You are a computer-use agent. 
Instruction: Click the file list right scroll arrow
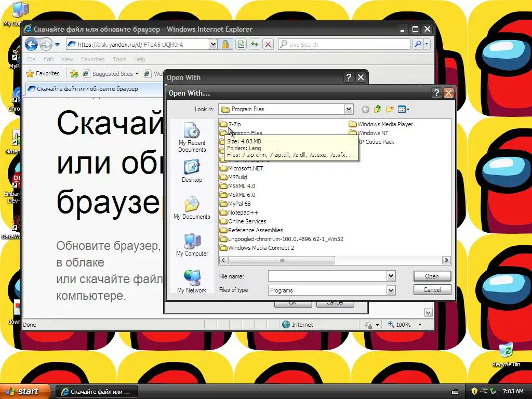click(x=446, y=260)
